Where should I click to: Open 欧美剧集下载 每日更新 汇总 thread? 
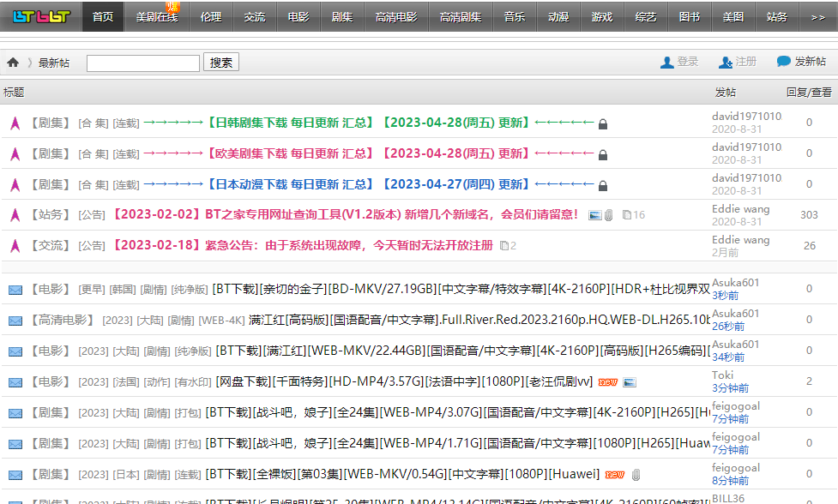click(x=369, y=153)
